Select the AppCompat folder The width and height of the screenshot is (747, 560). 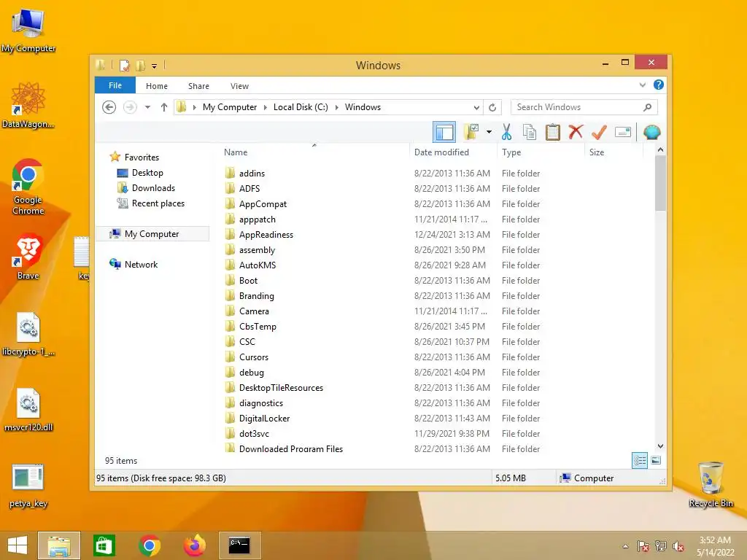[x=263, y=204]
